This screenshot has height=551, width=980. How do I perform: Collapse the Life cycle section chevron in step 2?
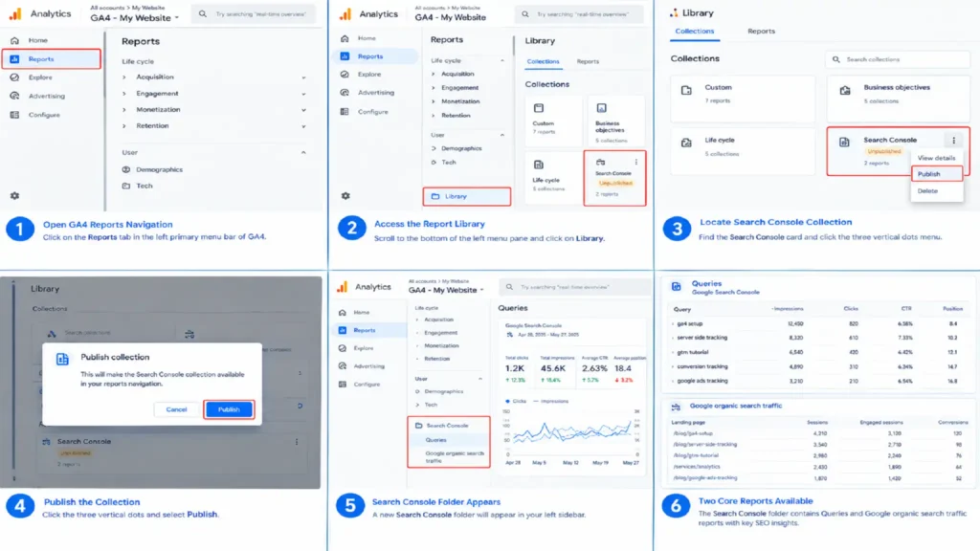(501, 60)
